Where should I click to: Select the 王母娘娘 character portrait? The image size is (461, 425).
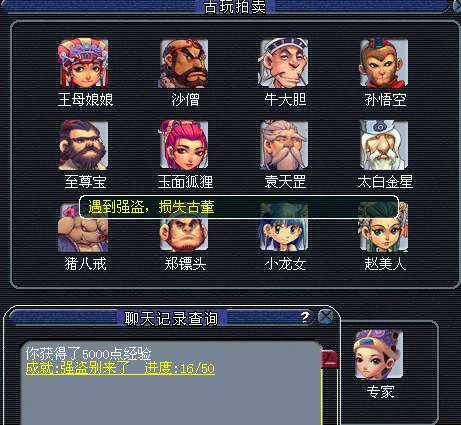83,63
